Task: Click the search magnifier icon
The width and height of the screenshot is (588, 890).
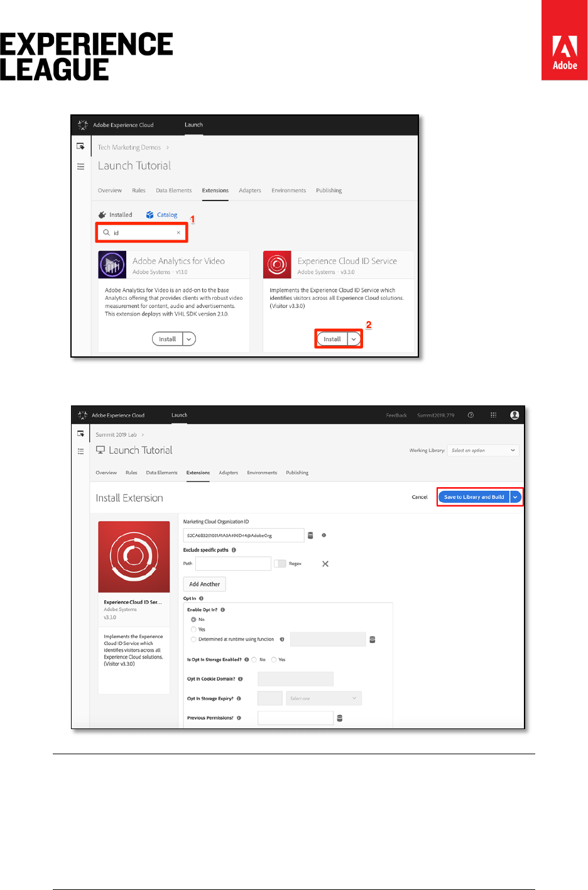Action: click(106, 233)
